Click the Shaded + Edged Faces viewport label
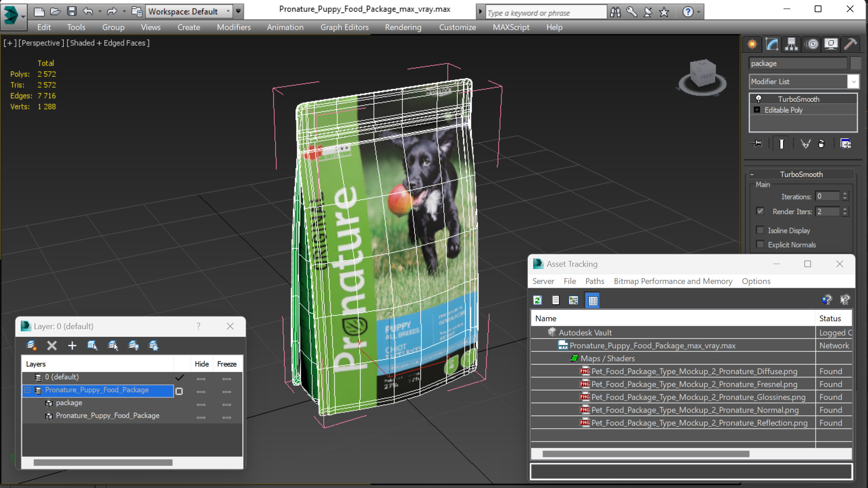This screenshot has width=868, height=488. click(108, 43)
